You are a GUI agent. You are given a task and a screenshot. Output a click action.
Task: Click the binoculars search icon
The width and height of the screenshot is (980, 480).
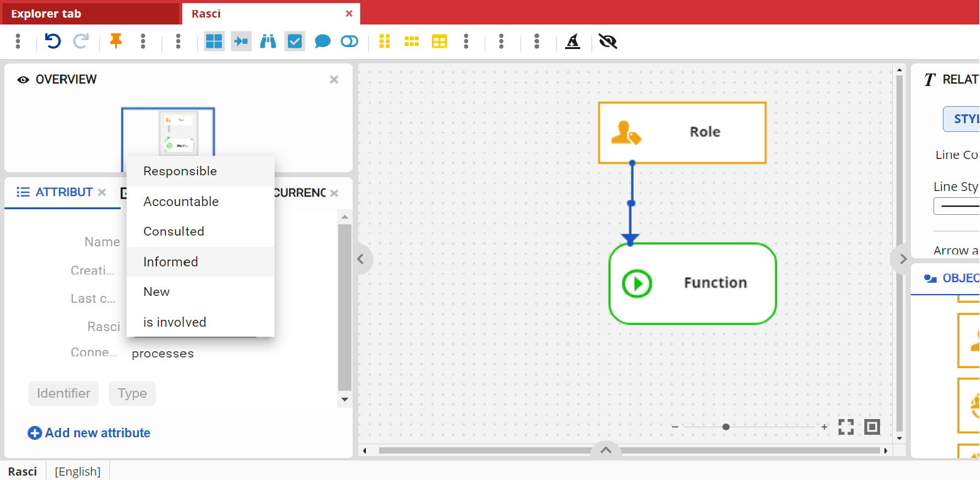click(x=268, y=41)
